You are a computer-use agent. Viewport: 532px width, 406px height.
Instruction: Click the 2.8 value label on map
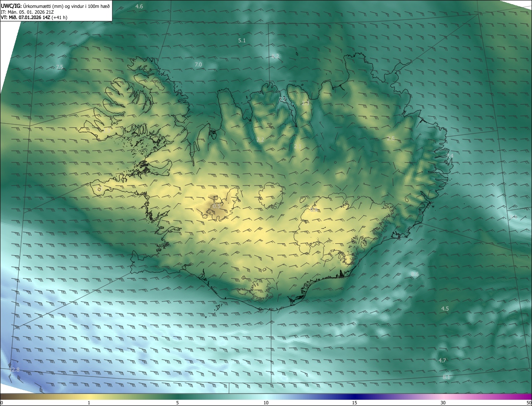(15, 369)
